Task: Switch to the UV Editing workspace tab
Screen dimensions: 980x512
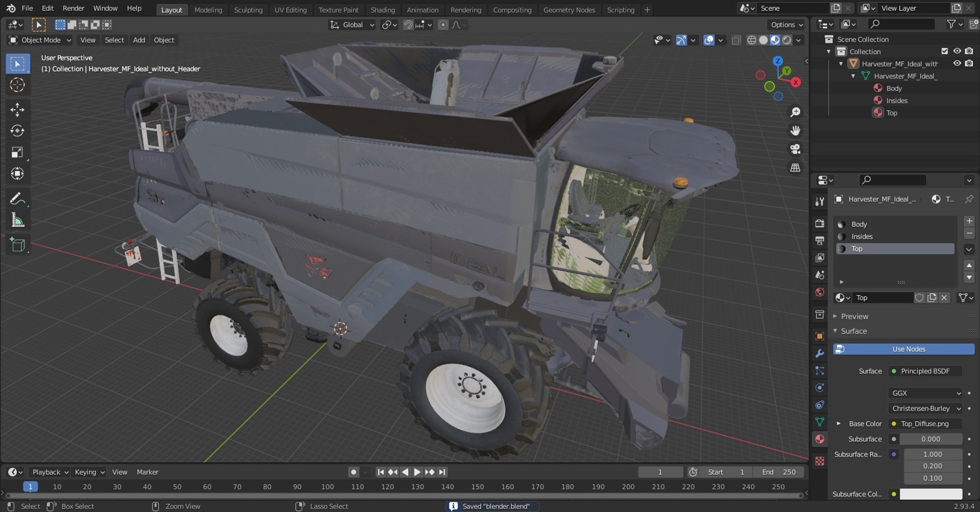Action: pos(290,10)
